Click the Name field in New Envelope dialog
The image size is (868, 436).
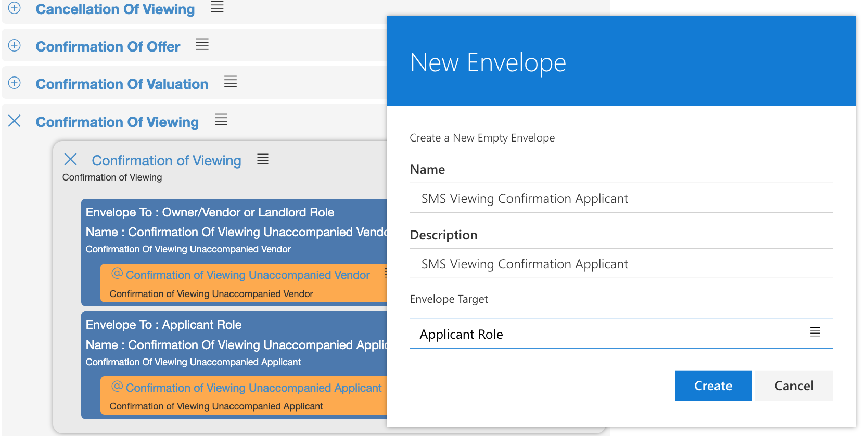(x=621, y=198)
